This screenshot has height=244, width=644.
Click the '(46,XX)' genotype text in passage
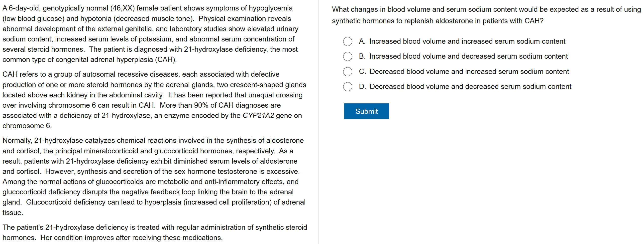coord(122,8)
